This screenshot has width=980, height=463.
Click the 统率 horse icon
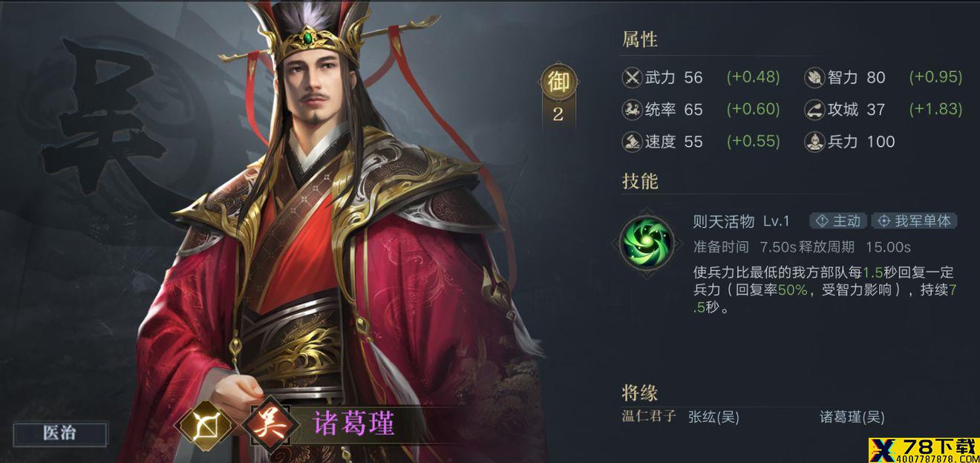pos(632,110)
